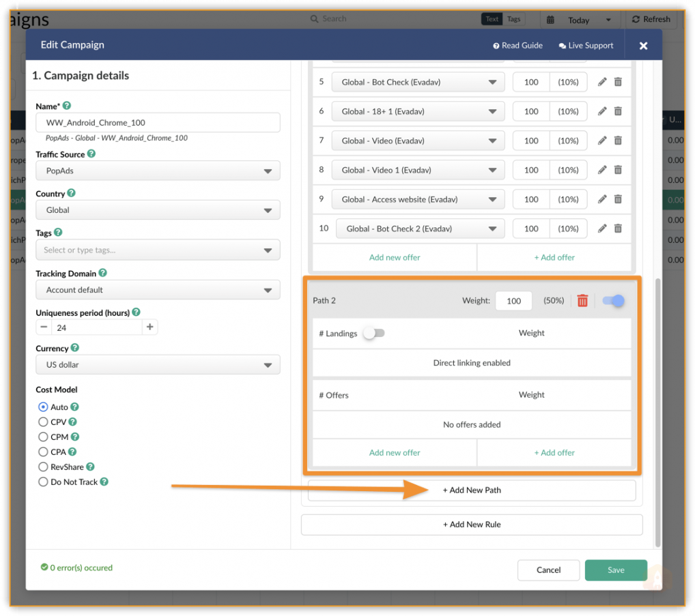Open the Read Guide link
Screen dimensions: 695x616
517,46
